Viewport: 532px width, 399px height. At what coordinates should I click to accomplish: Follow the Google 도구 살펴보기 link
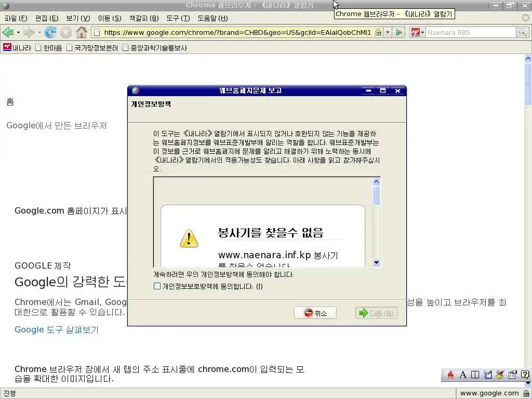(57, 329)
